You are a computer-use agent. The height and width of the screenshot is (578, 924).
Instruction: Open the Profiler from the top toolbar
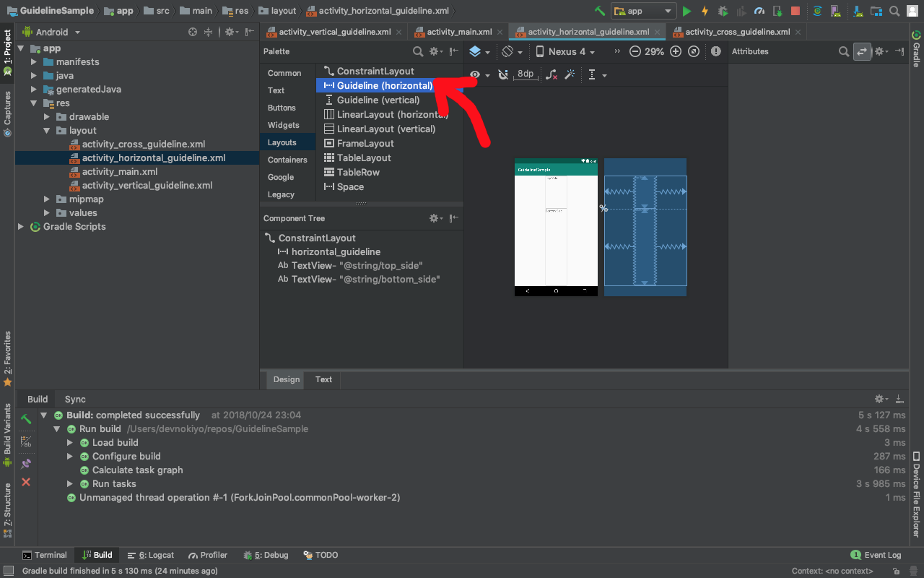point(759,11)
